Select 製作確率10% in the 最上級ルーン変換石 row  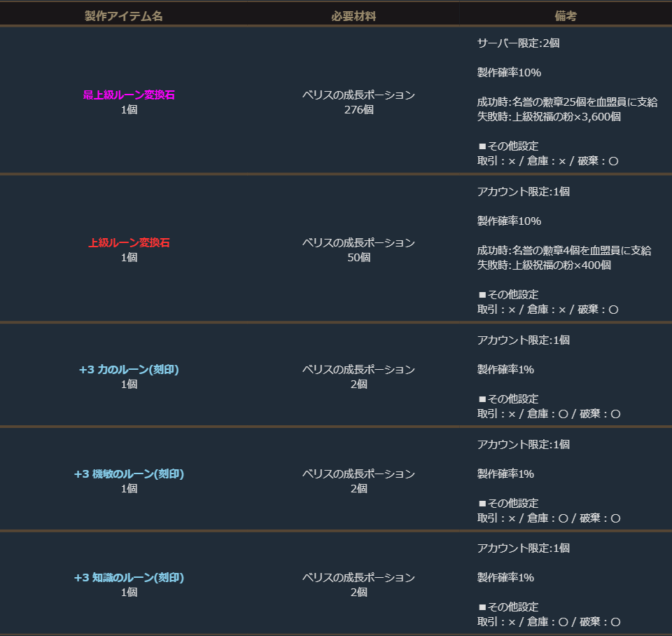click(x=509, y=73)
